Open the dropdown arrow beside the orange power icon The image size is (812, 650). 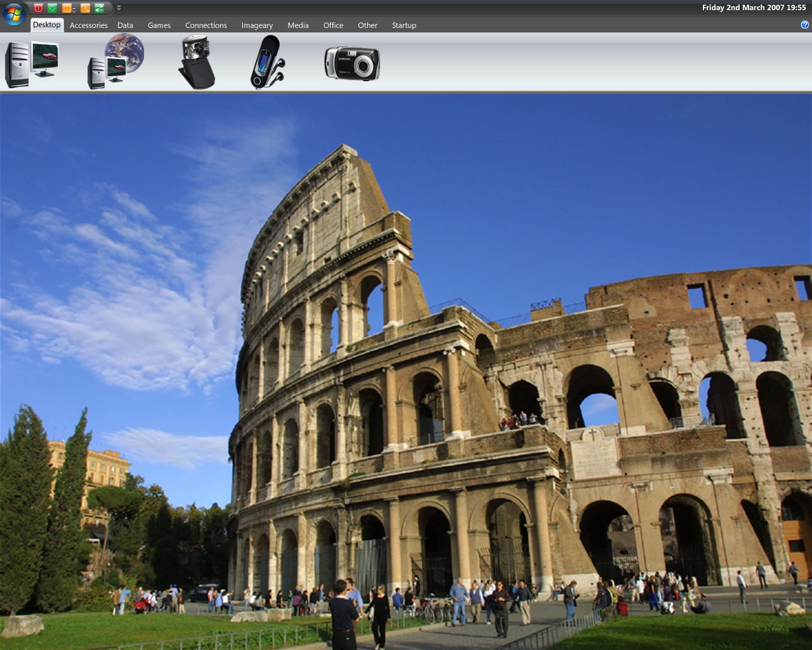tap(74, 10)
